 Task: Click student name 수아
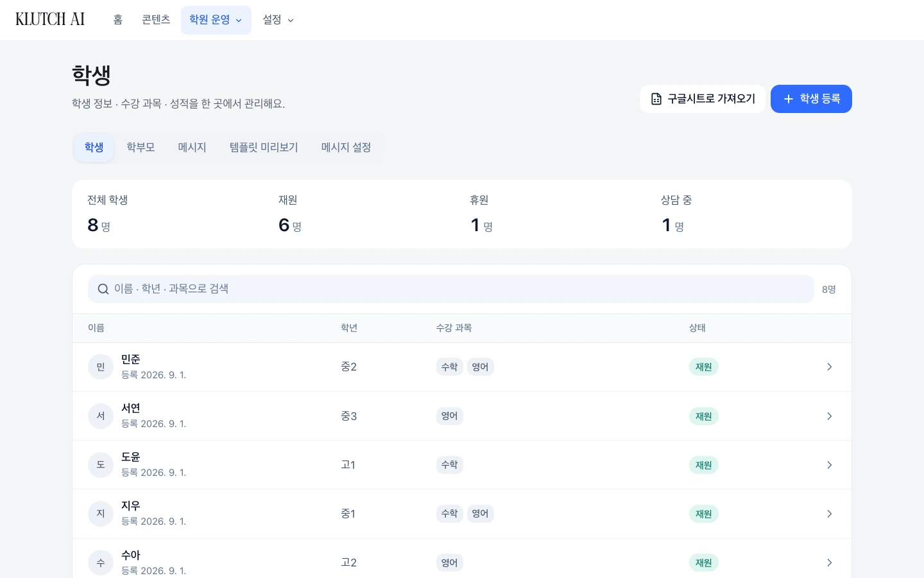pos(131,556)
